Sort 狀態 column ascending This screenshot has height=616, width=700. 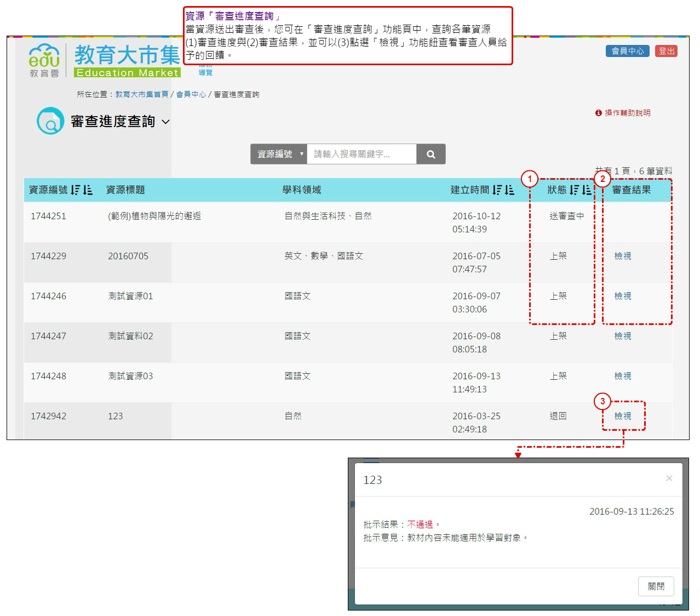(587, 190)
